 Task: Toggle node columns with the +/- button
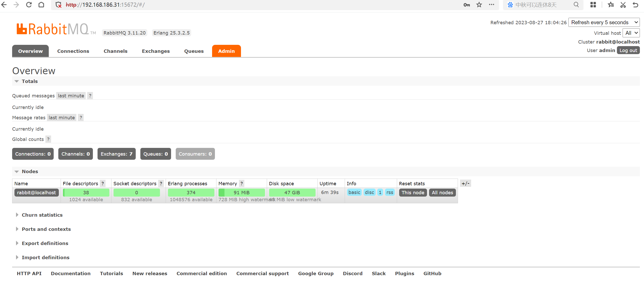465,183
